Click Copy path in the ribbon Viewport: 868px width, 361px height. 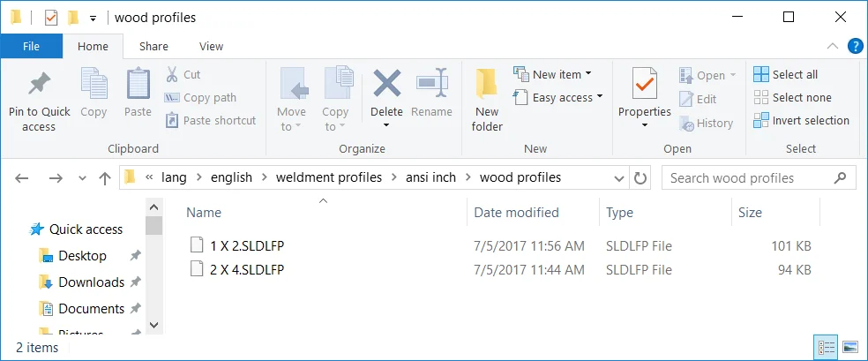(200, 97)
